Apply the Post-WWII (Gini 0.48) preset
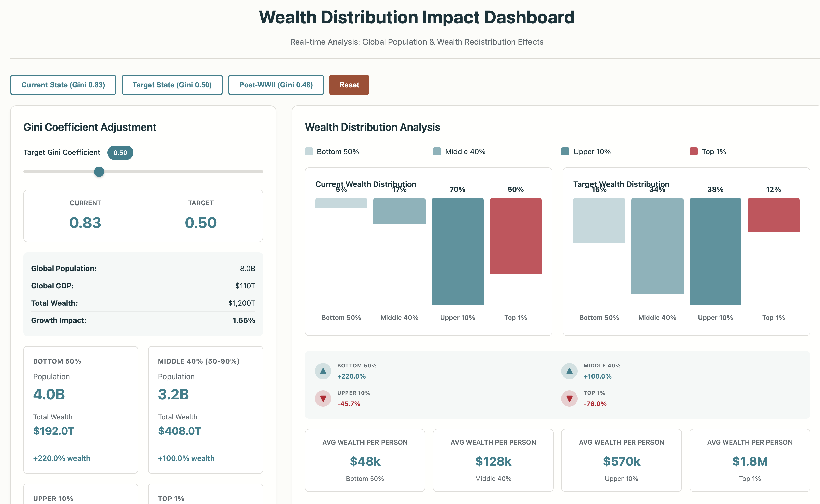Image resolution: width=820 pixels, height=504 pixels. [276, 85]
